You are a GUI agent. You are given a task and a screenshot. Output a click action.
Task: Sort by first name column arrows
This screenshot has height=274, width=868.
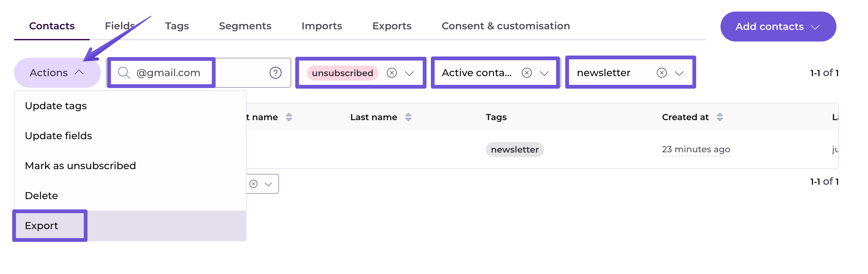(289, 117)
